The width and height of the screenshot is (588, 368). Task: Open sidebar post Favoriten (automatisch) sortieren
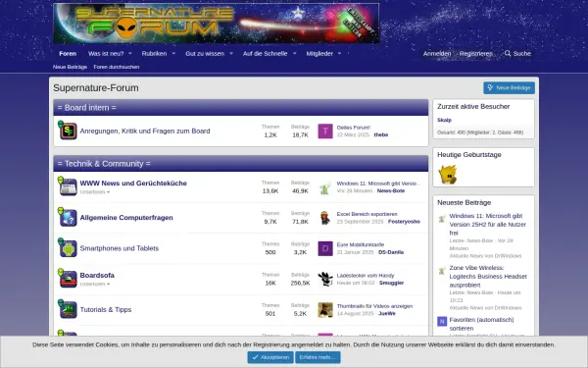point(481,324)
